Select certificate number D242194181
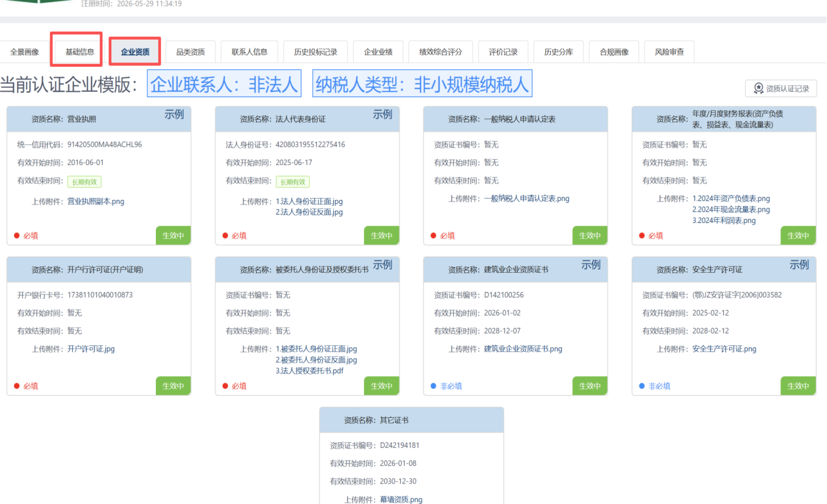827x504 pixels. pos(400,446)
